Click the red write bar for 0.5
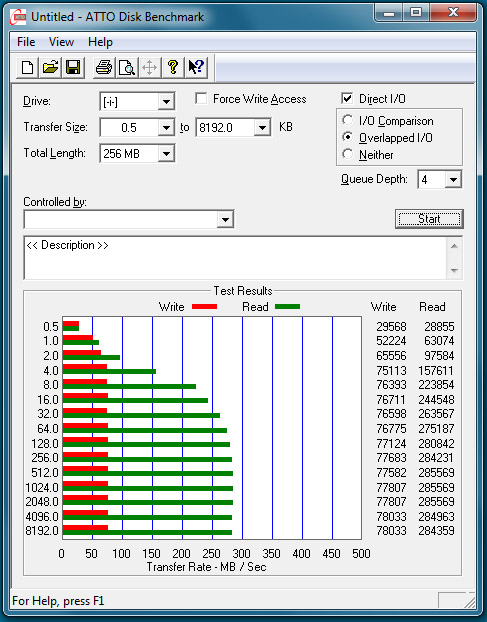 tap(71, 324)
